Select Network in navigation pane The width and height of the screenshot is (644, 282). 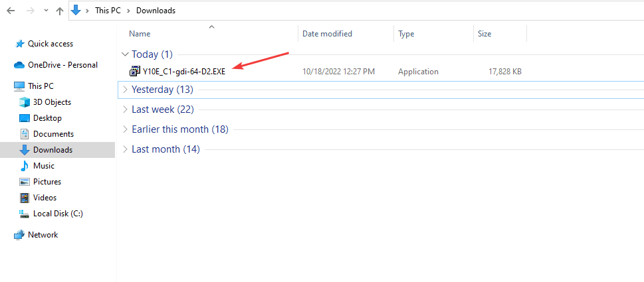click(43, 235)
